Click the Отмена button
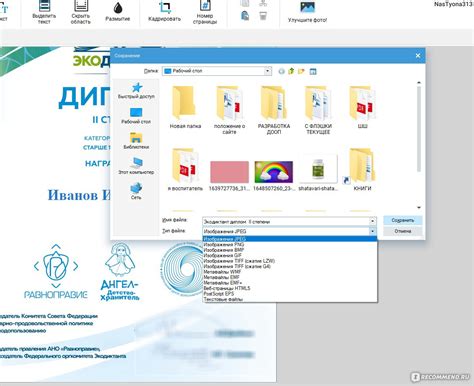The width and height of the screenshot is (474, 386). pos(403,231)
